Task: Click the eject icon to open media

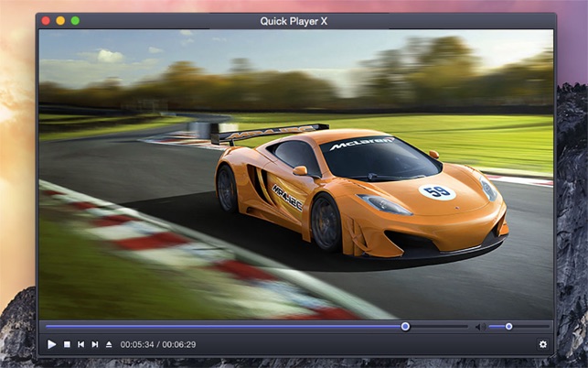Action: 108,344
